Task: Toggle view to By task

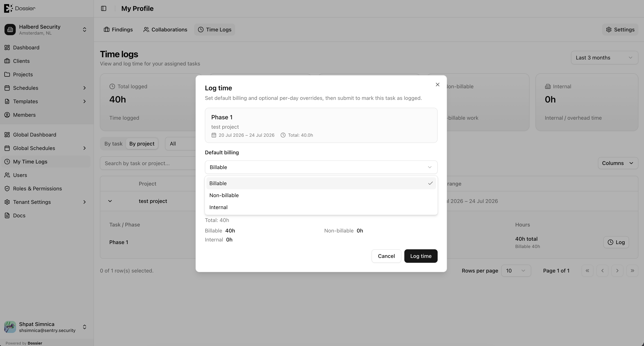Action: click(113, 144)
